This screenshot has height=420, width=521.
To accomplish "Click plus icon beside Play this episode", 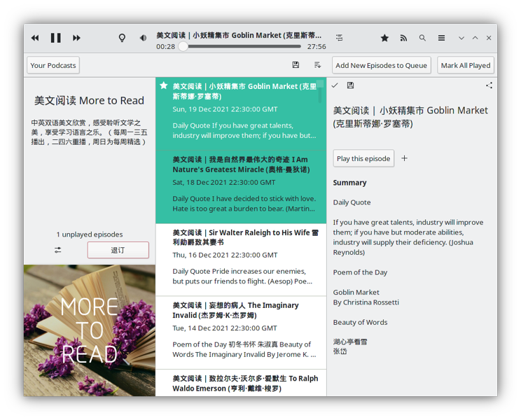I will tap(404, 158).
